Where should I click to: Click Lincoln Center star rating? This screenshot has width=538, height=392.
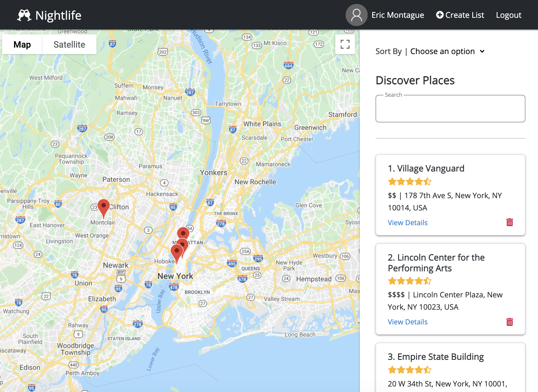[410, 281]
